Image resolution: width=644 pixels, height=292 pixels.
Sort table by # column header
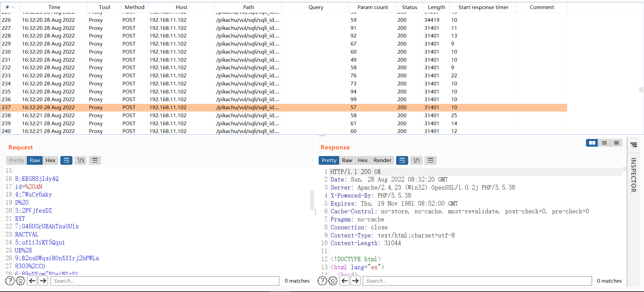[10, 7]
